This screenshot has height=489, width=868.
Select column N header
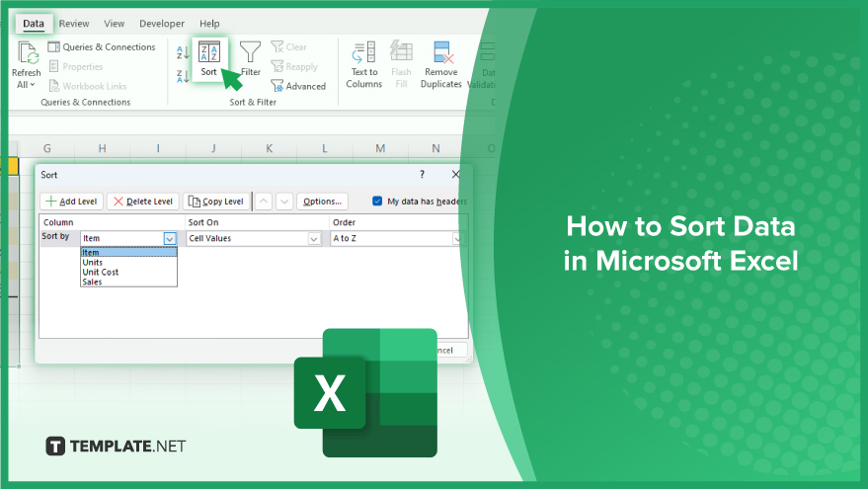click(x=435, y=148)
